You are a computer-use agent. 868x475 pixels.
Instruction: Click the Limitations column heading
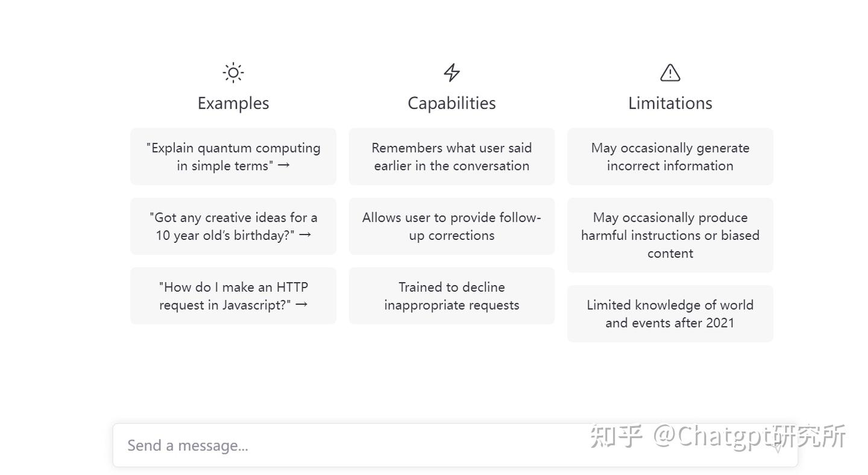(x=670, y=103)
